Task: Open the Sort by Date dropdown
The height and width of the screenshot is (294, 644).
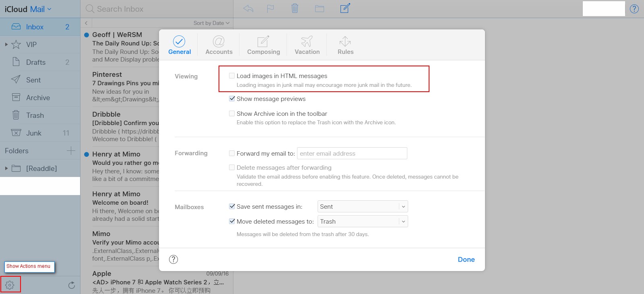Action: [x=211, y=23]
